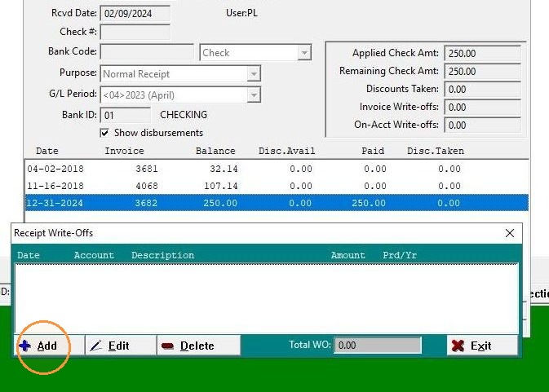Click the Prd/Yr column header in Write-Offs
Viewport: 549px width, 392px height.
pos(400,255)
